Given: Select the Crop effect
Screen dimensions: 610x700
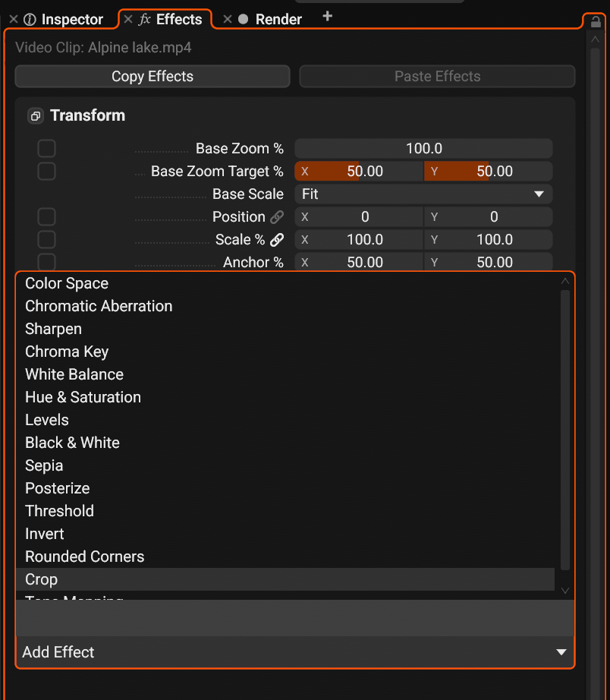Looking at the screenshot, I should [x=285, y=579].
